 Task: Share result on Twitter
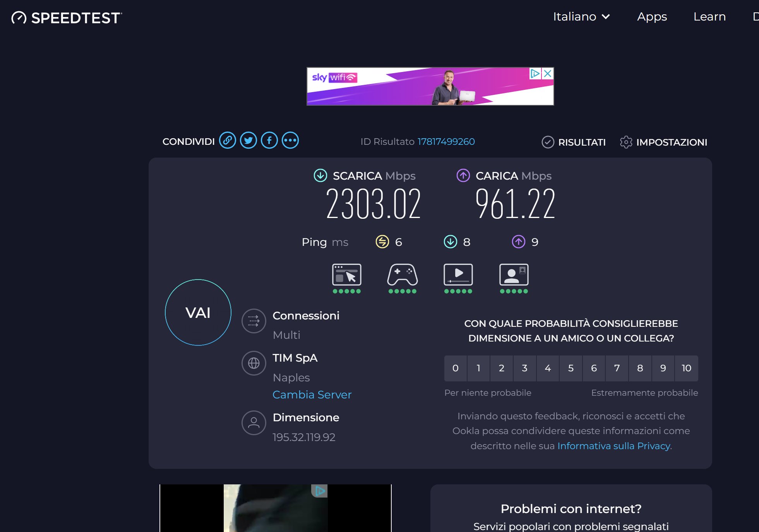click(248, 141)
